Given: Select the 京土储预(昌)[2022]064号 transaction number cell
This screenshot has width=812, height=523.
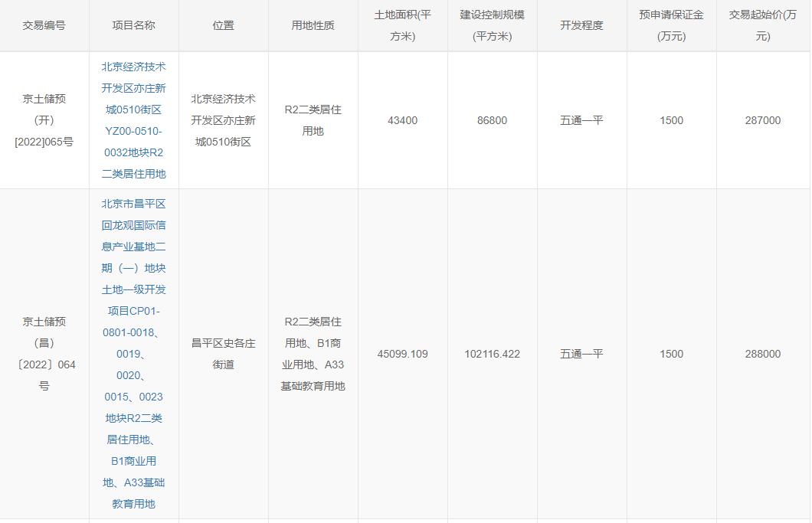Looking at the screenshot, I should coord(44,354).
